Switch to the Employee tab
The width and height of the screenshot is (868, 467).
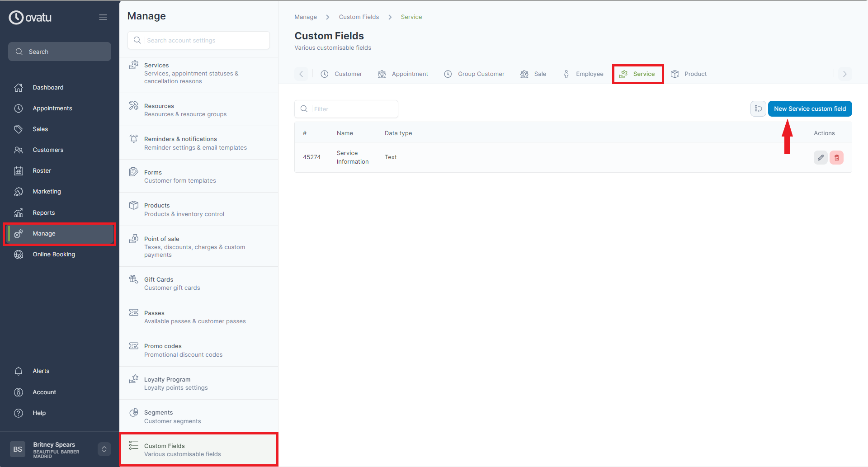[x=583, y=74]
